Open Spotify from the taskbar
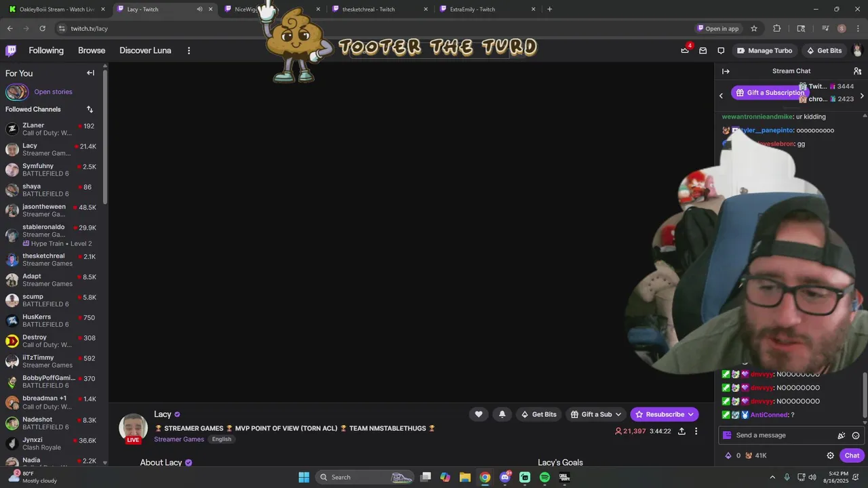Image resolution: width=868 pixels, height=488 pixels. click(545, 477)
